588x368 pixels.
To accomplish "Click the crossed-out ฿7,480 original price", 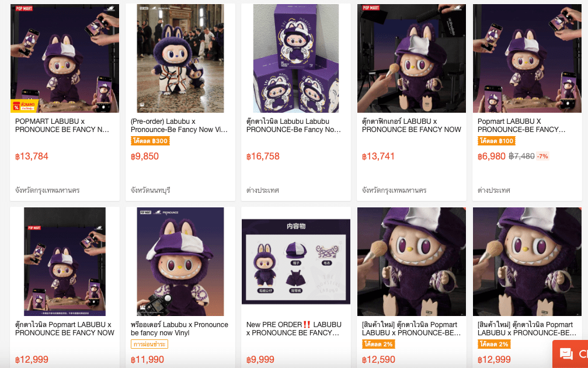I will click(521, 156).
